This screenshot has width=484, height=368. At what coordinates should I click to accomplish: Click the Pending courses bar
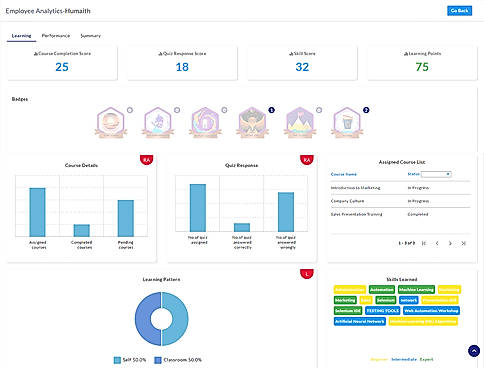[126, 218]
